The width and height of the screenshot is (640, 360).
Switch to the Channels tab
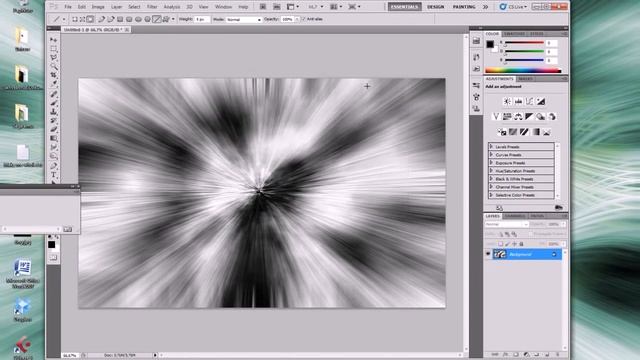pos(515,216)
